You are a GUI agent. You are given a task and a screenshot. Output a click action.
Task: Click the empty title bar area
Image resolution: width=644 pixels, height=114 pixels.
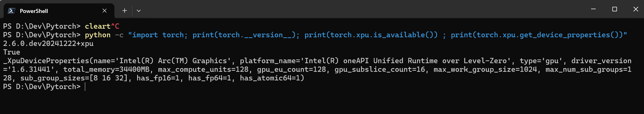(x=363, y=9)
